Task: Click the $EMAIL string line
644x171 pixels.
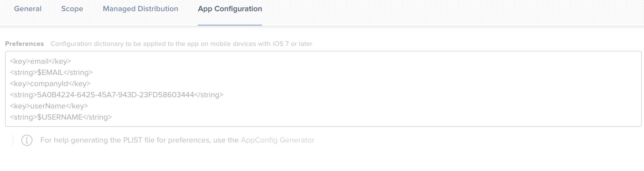Action: click(x=51, y=72)
